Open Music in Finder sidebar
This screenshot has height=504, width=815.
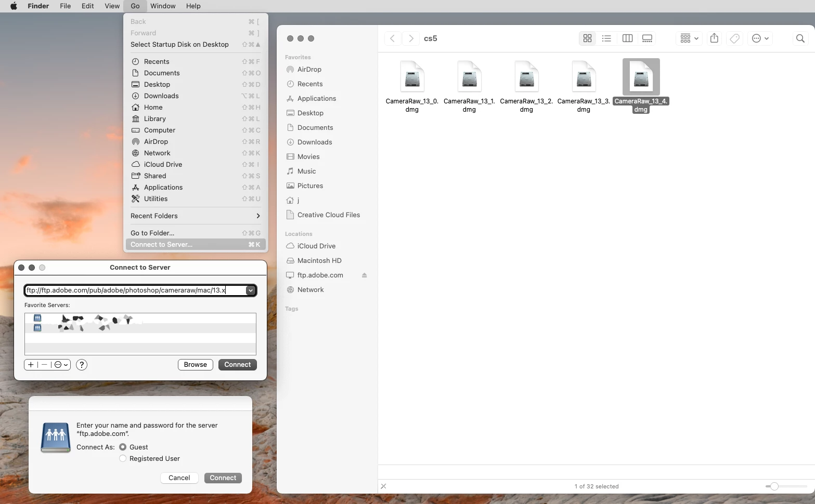tap(306, 171)
